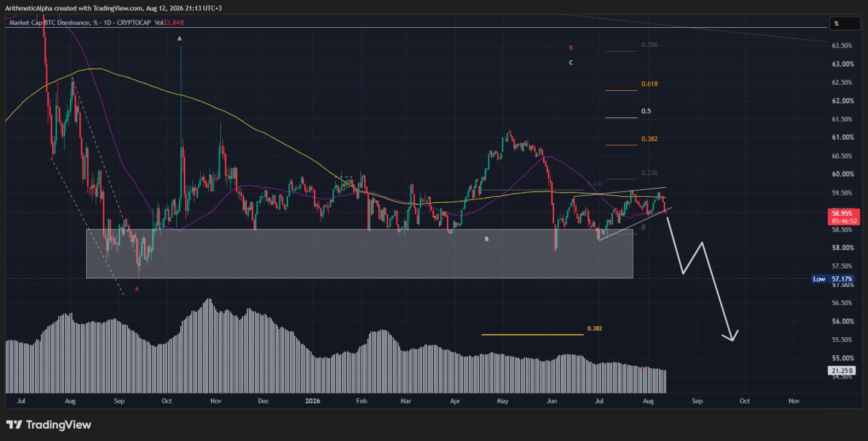
Task: Click the white B label inside gray zone
Action: click(487, 239)
